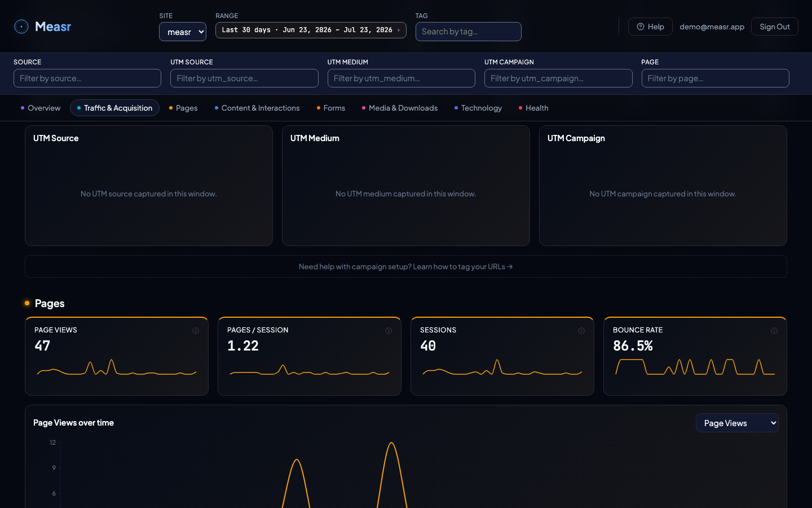Image resolution: width=812 pixels, height=508 pixels.
Task: Click the Measr logo icon
Action: click(21, 27)
